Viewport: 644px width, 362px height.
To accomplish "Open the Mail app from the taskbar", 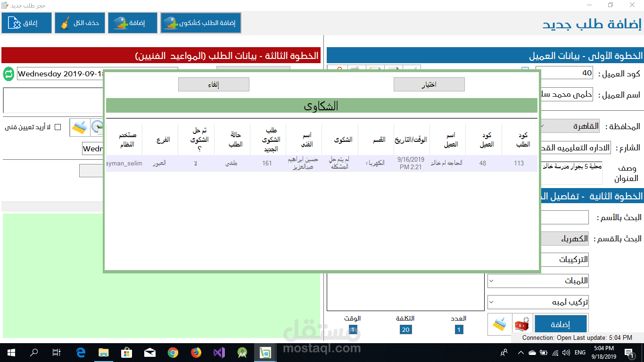I will point(150,353).
